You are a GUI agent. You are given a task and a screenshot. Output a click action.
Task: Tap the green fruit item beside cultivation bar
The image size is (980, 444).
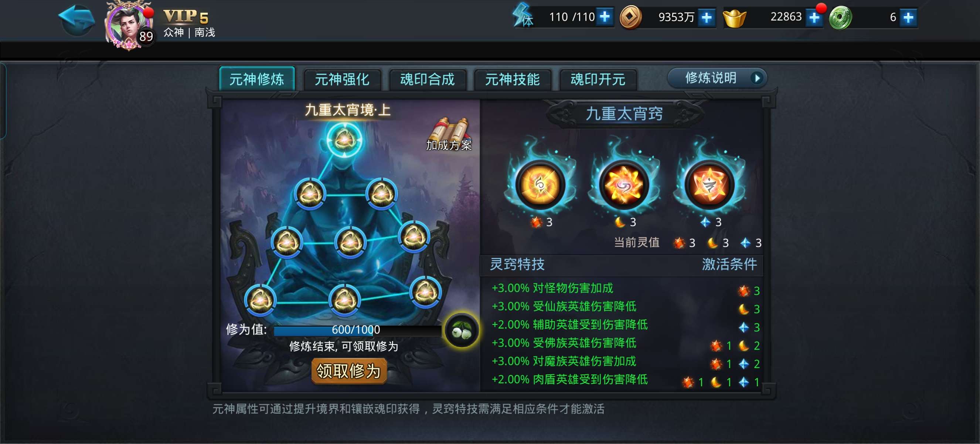click(462, 330)
